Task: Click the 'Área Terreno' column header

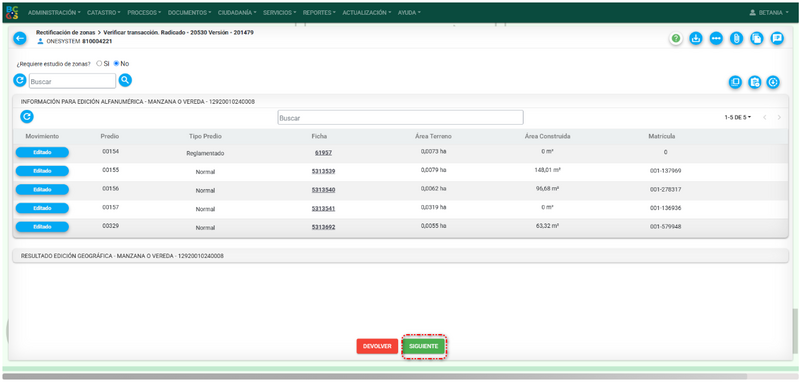Action: pyautogui.click(x=433, y=136)
